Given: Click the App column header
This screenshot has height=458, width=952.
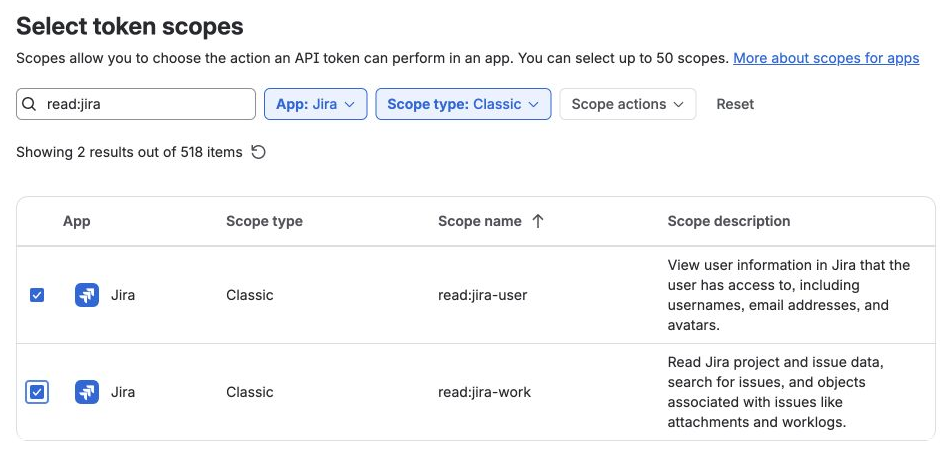Looking at the screenshot, I should [x=76, y=221].
